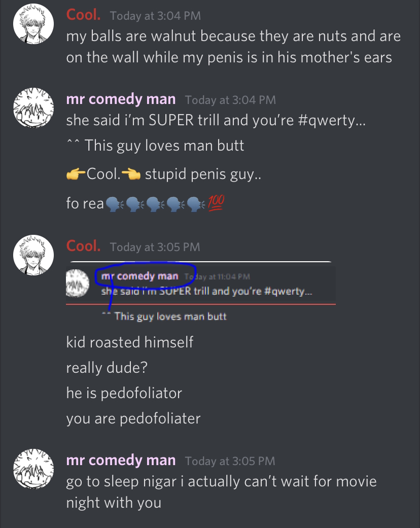
Task: Click Cool.'s avatar on the 3:05 PM message
Action: 33,255
